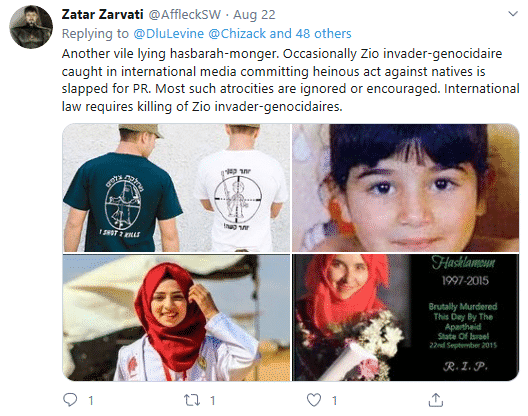Screen dimensions: 528x416
Task: Open the share tweet upload icon
Action: (x=435, y=400)
